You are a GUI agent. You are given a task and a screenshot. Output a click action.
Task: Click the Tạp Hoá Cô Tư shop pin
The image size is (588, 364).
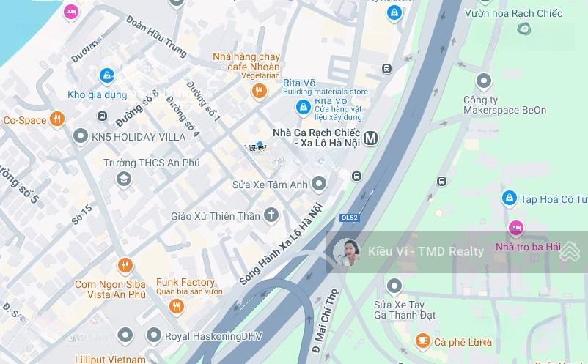510,198
